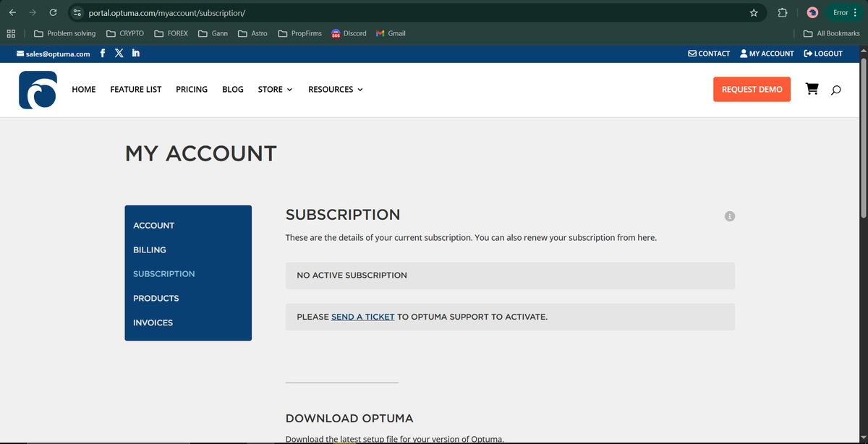
Task: Click the REQUEST DEMO button
Action: click(x=752, y=90)
